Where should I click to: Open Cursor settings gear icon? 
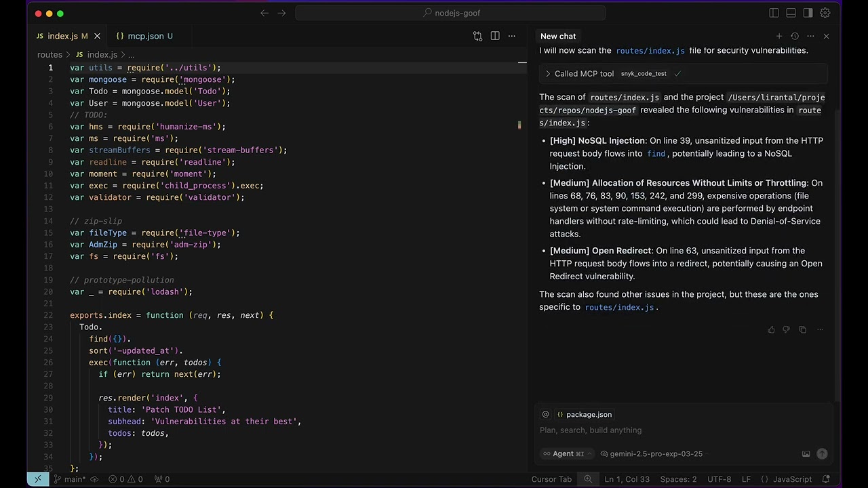(825, 13)
